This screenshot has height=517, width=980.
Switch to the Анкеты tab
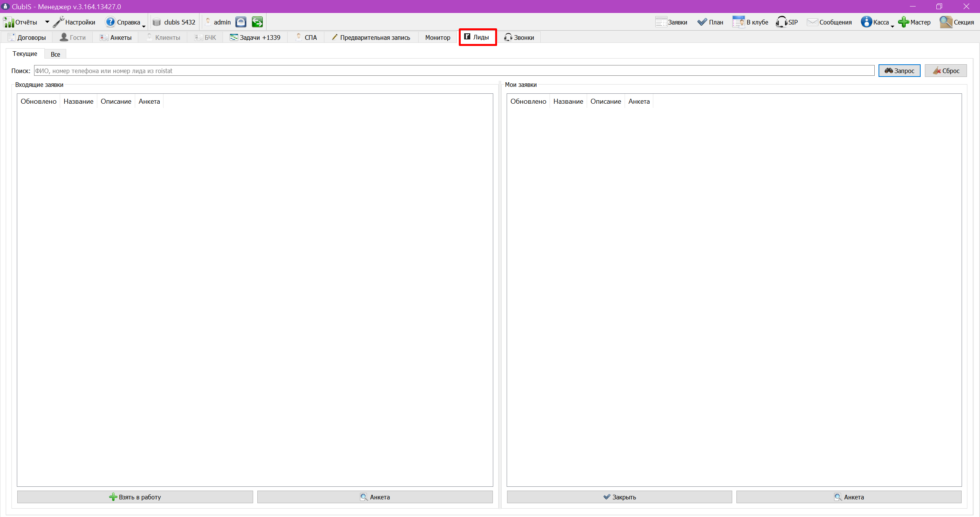point(116,38)
